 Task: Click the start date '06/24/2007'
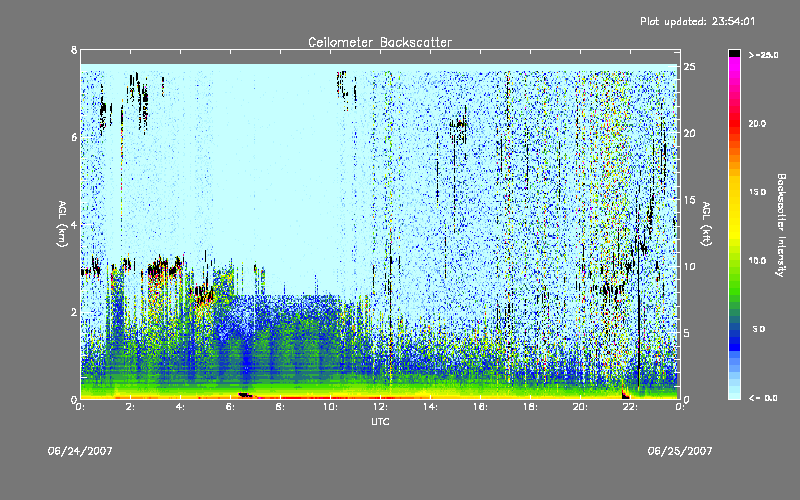(80, 451)
